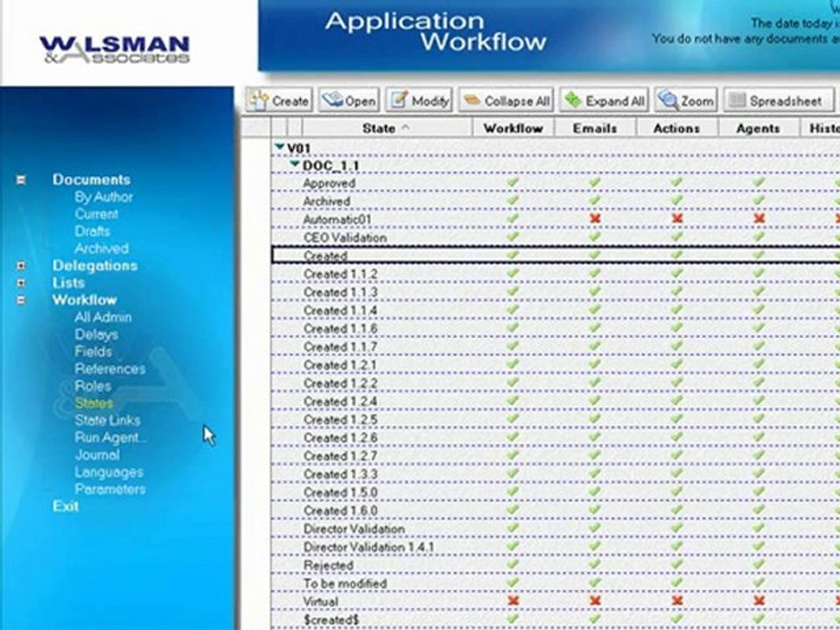Click Approved Workflow green check
This screenshot has height=630, width=840.
click(x=514, y=182)
